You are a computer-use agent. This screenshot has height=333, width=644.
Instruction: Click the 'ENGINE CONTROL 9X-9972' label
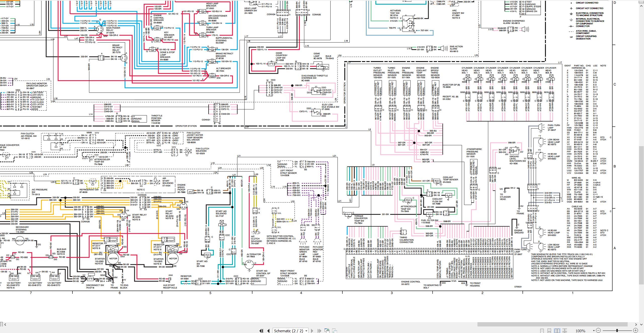pyautogui.click(x=410, y=283)
